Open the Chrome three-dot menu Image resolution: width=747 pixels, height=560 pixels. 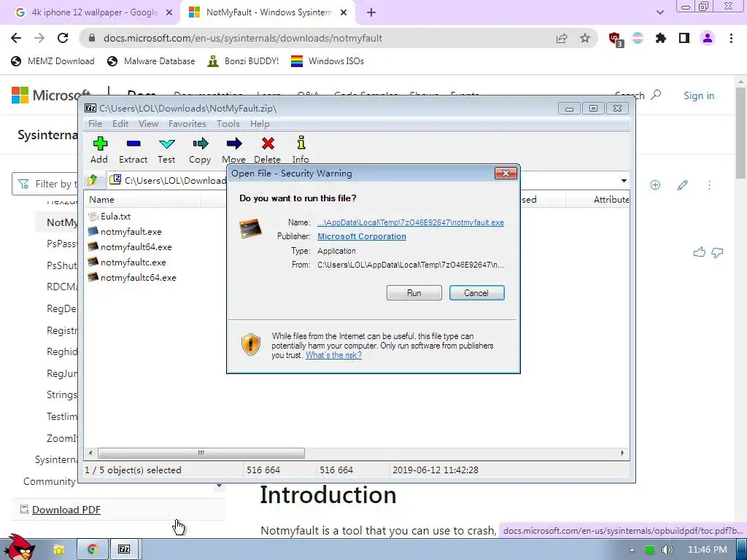click(731, 38)
